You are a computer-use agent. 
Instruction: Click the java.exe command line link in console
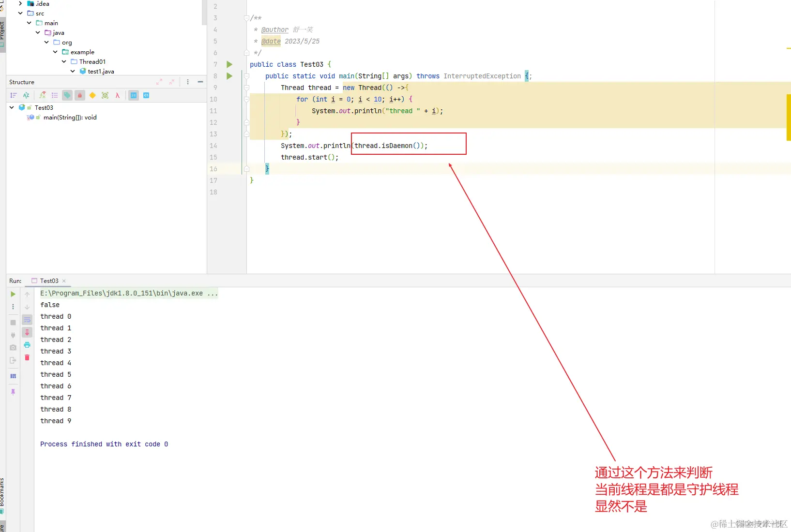(129, 293)
